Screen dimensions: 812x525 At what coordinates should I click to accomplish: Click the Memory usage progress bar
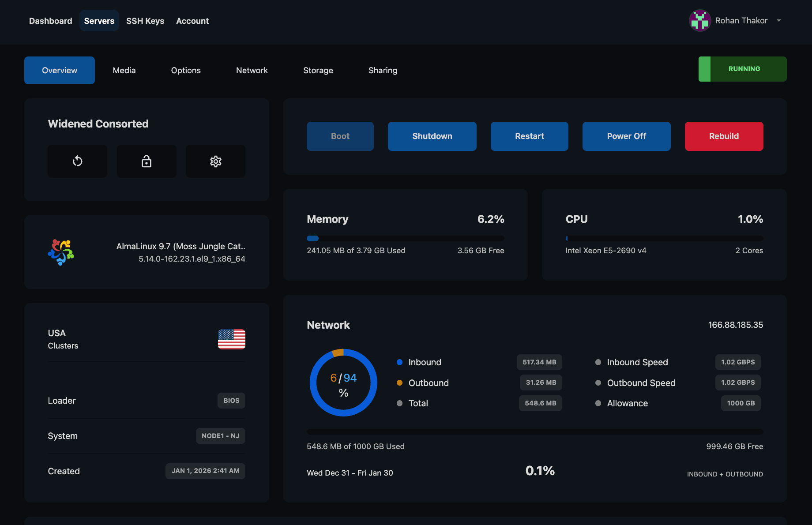coord(405,239)
